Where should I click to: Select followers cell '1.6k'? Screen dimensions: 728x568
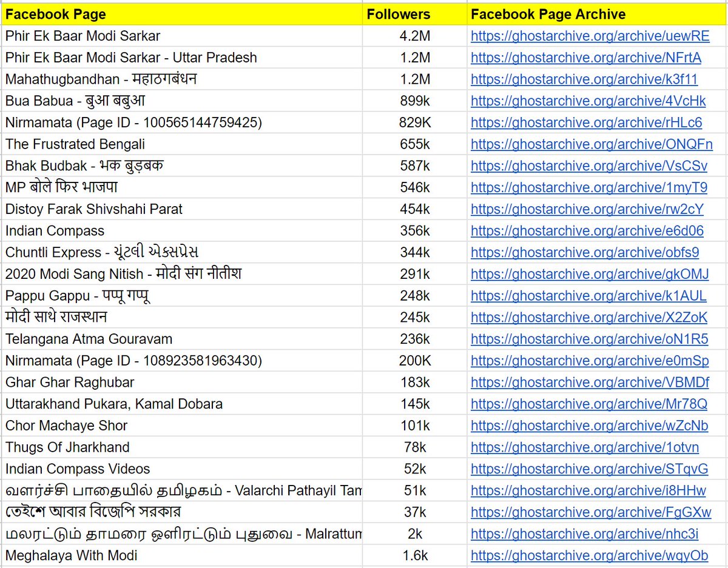(x=415, y=555)
